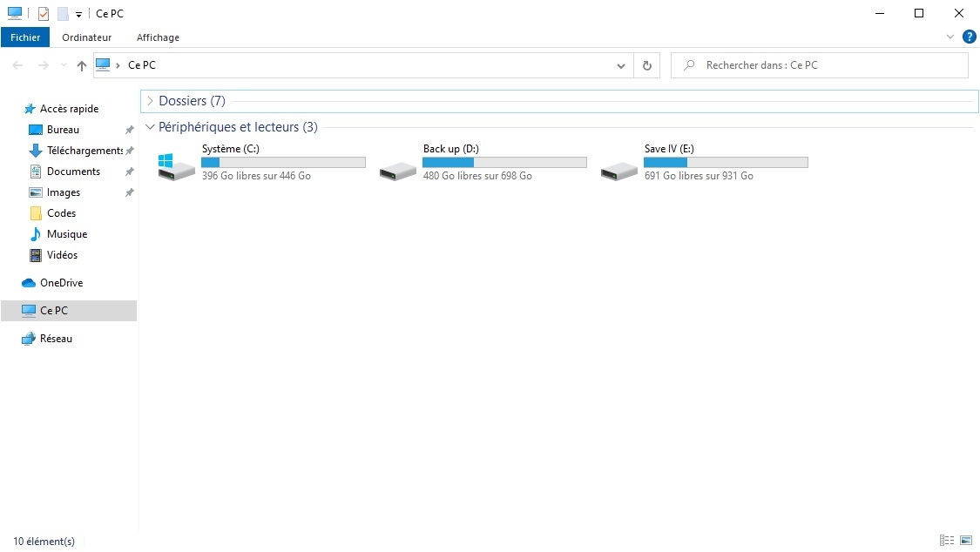Open the Help question mark icon

tap(969, 37)
